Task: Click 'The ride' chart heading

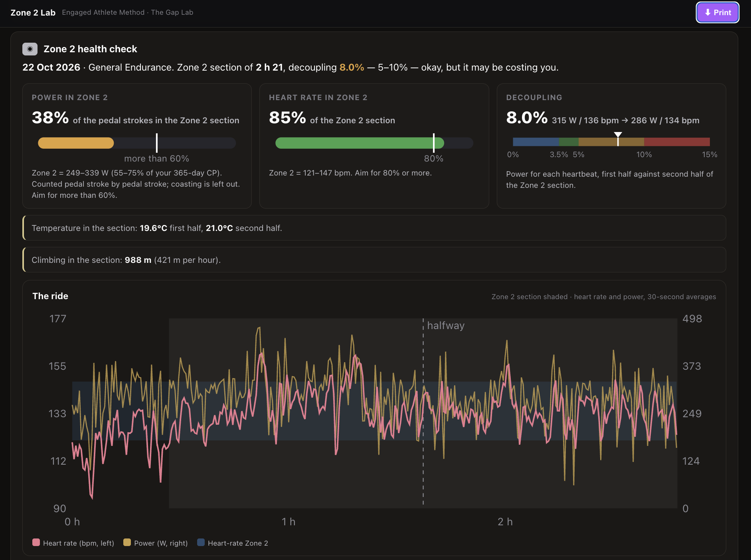Action: [50, 296]
